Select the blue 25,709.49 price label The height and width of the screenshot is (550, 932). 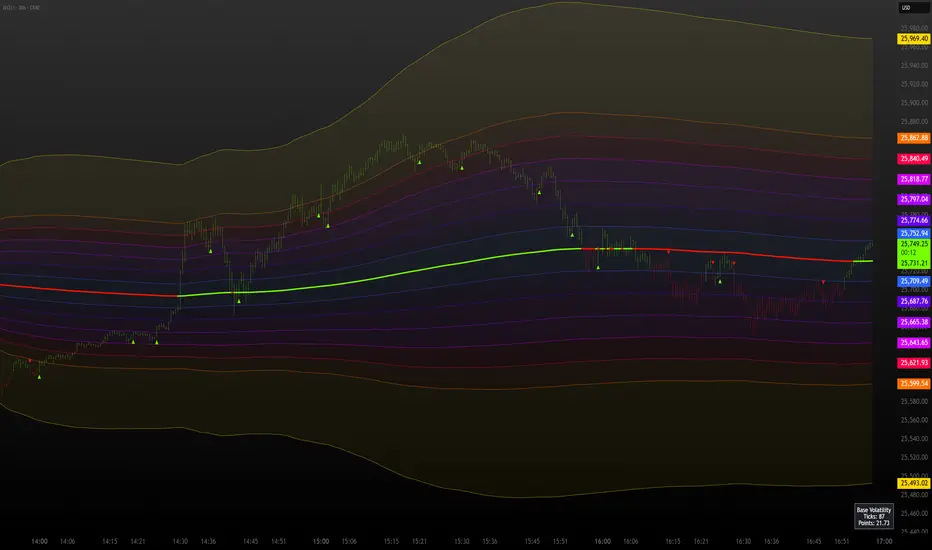tap(914, 281)
